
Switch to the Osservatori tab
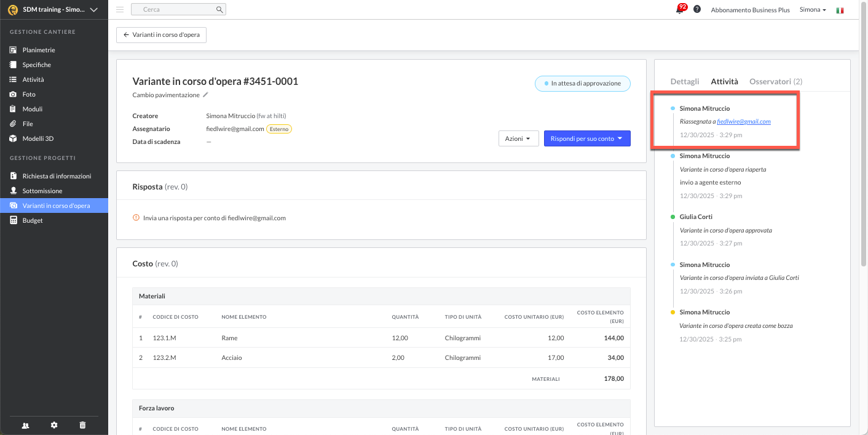(x=775, y=81)
